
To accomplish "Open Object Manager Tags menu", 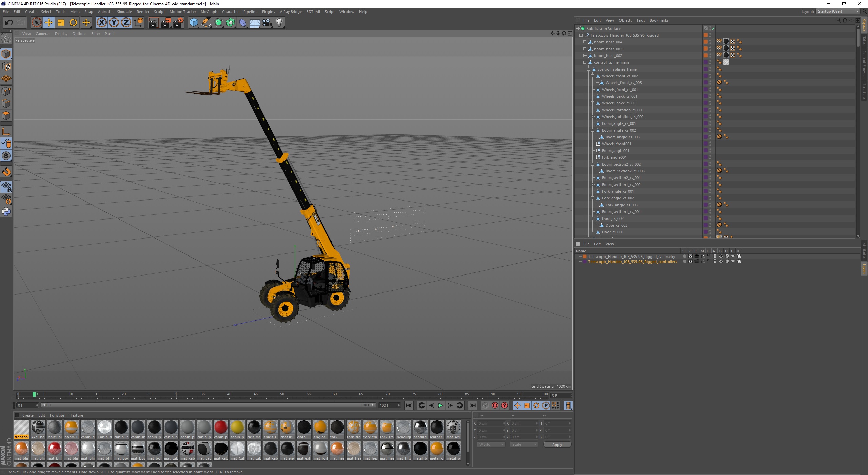I will click(640, 20).
